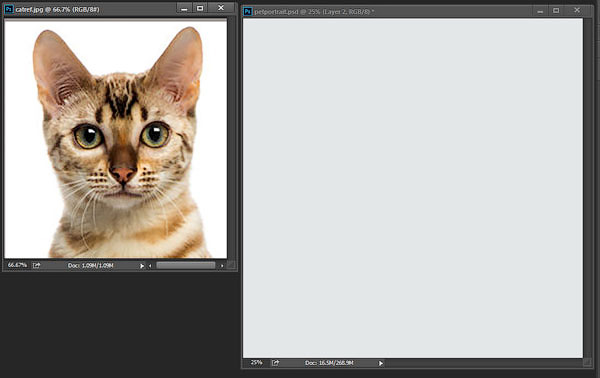Viewport: 600px width, 378px height.
Task: Click the horizontal scrollbar in catref.jpg window
Action: pos(186,265)
